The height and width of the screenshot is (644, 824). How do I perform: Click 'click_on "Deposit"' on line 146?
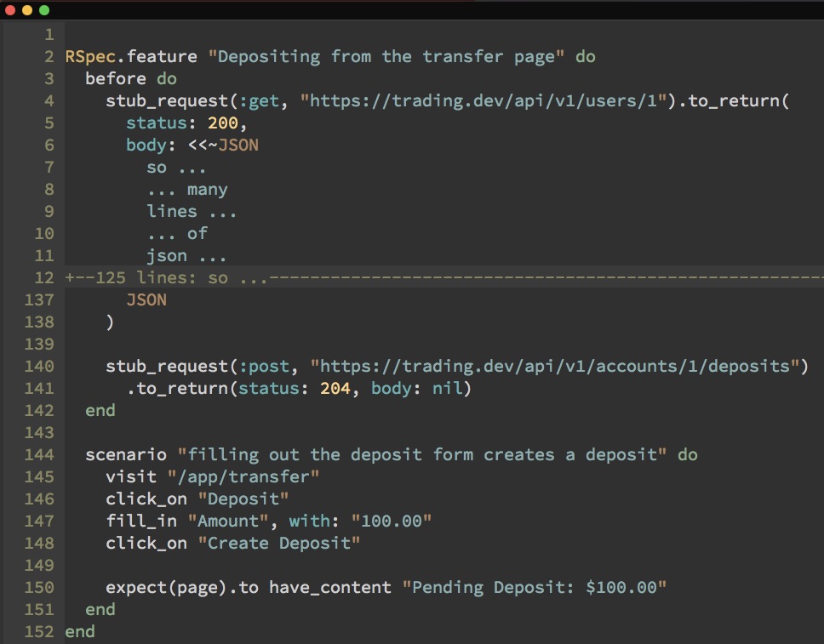197,499
